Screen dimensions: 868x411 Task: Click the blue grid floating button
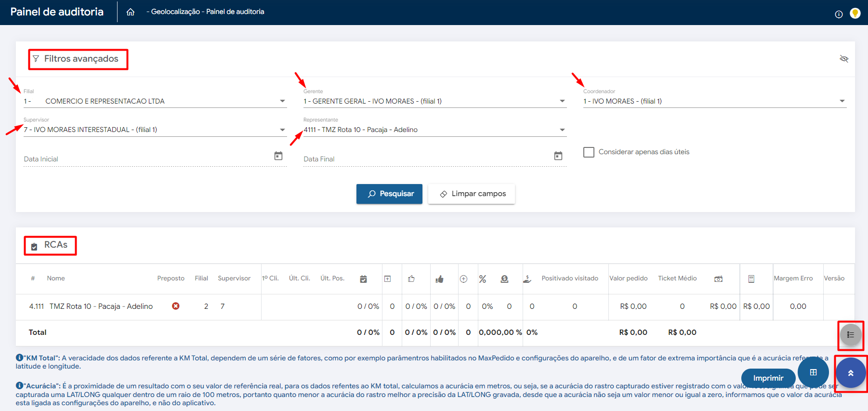pos(813,372)
